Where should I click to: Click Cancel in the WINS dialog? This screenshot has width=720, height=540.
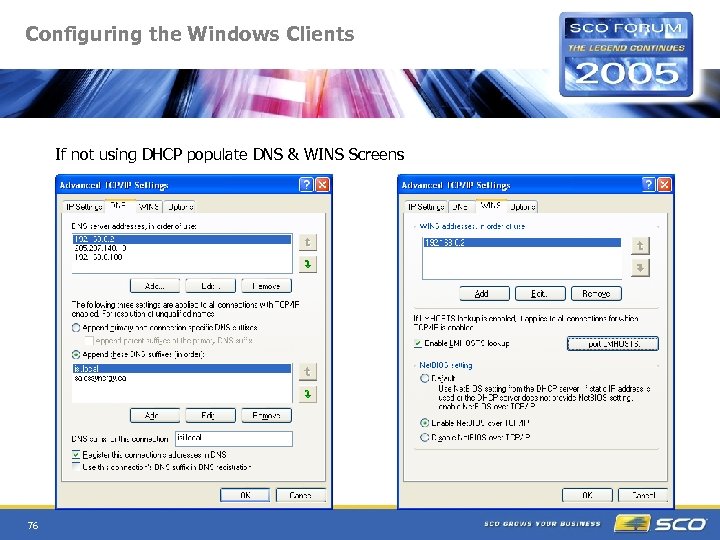643,495
